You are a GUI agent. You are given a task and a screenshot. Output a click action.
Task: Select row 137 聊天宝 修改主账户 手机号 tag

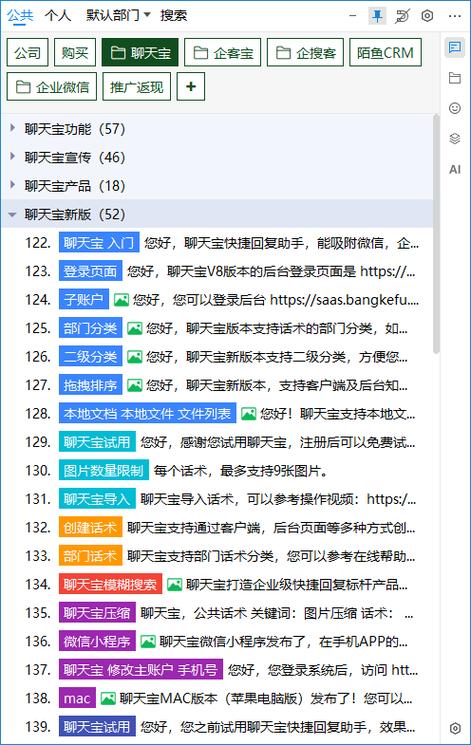141,670
